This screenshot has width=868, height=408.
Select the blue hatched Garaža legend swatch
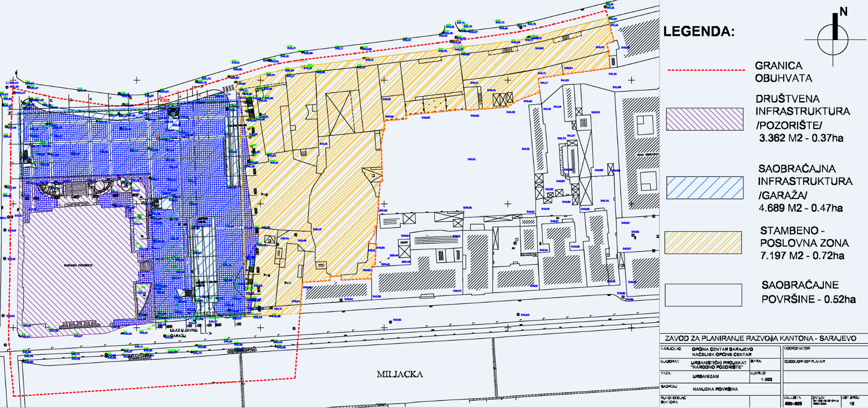point(704,188)
